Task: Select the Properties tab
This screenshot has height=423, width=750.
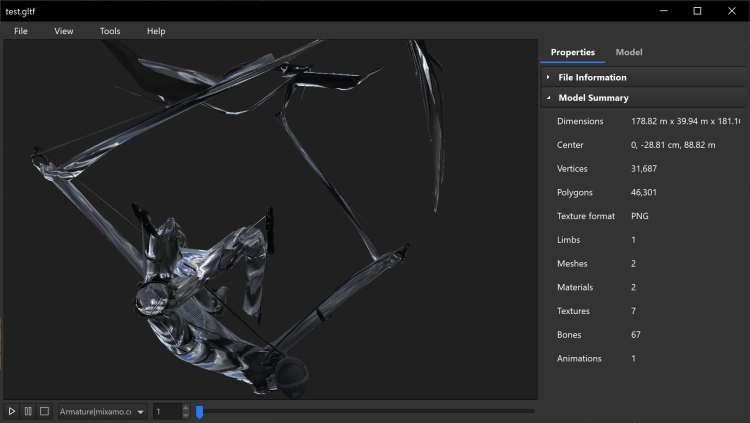Action: click(x=573, y=52)
